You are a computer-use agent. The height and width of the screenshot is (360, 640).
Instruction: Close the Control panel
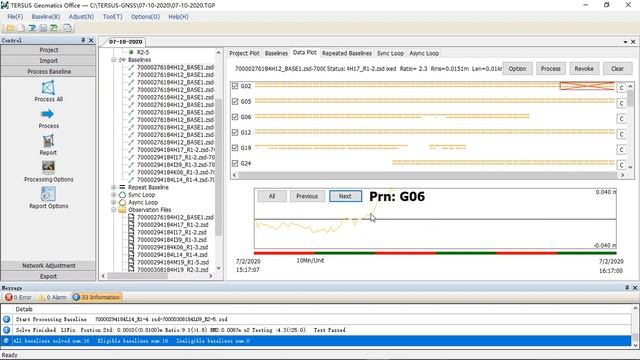[x=91, y=40]
